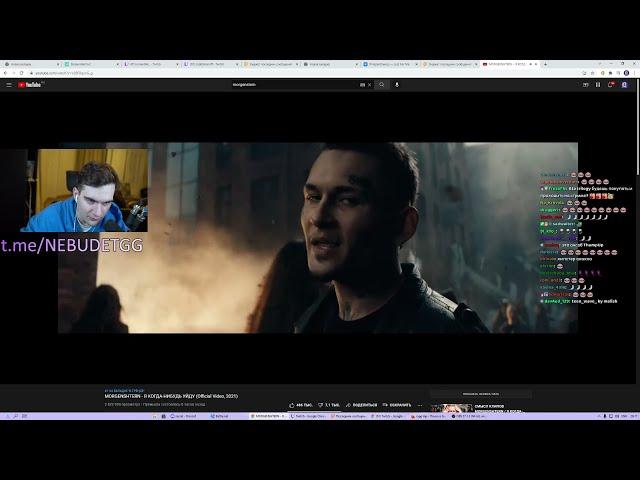Screen dimensions: 640x480
Task: Like the video with thumbs up
Action: pyautogui.click(x=301, y=405)
